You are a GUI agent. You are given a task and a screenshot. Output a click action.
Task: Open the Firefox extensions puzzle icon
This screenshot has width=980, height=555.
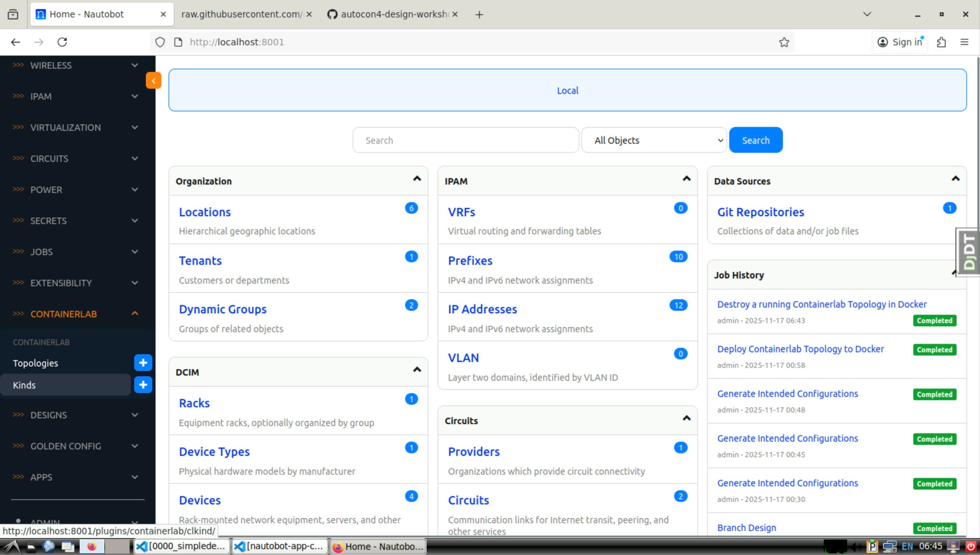pyautogui.click(x=941, y=42)
